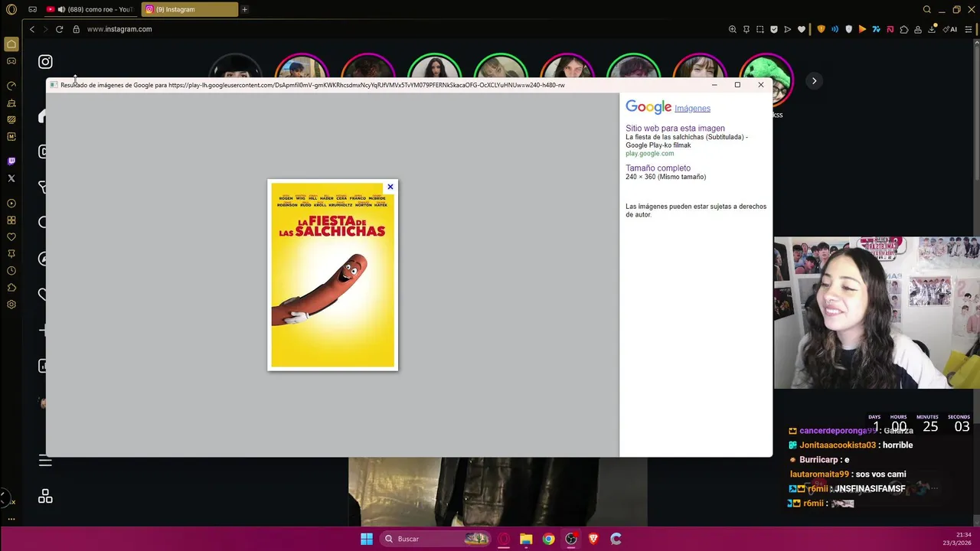
Task: Click chat user 'Jonitaaacookista03'
Action: pos(838,445)
